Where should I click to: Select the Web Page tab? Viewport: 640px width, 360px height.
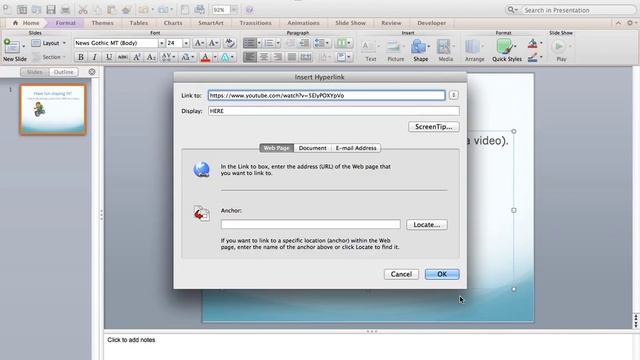point(276,148)
